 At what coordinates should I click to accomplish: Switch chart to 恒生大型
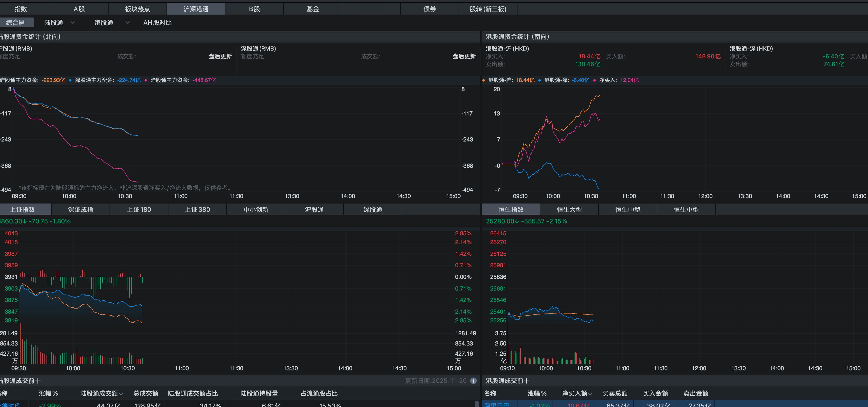569,209
